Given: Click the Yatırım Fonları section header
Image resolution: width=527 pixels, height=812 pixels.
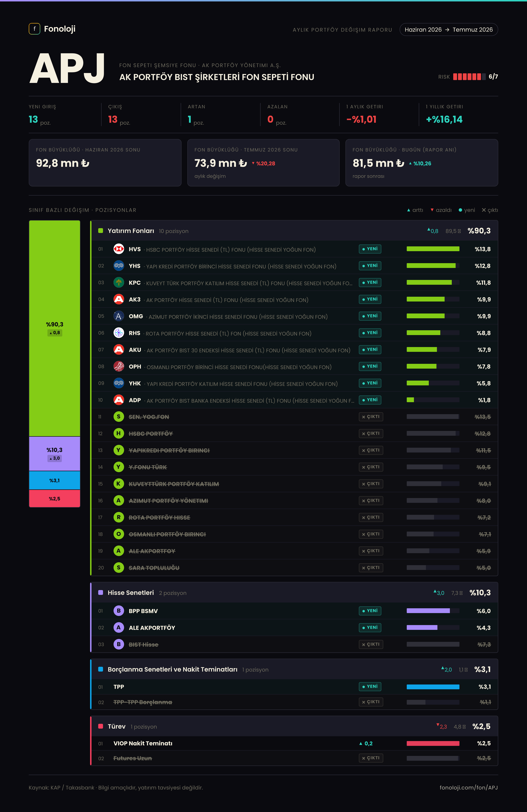Looking at the screenshot, I should [x=294, y=231].
